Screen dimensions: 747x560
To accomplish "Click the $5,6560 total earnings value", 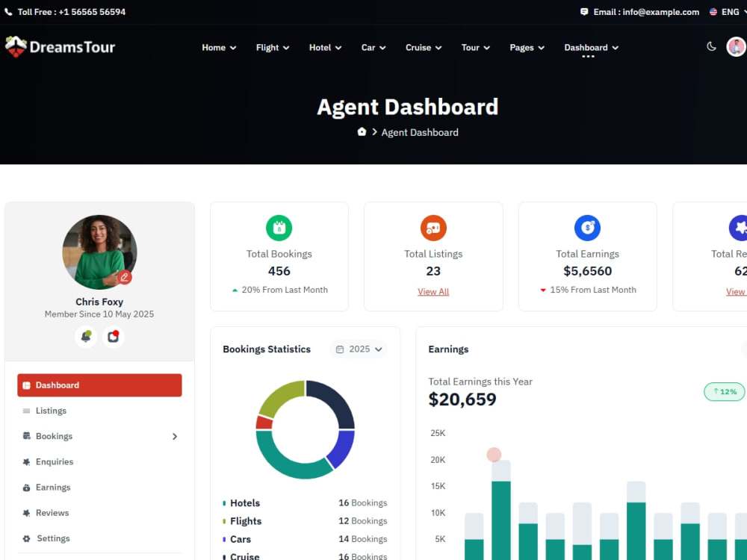I will (587, 271).
